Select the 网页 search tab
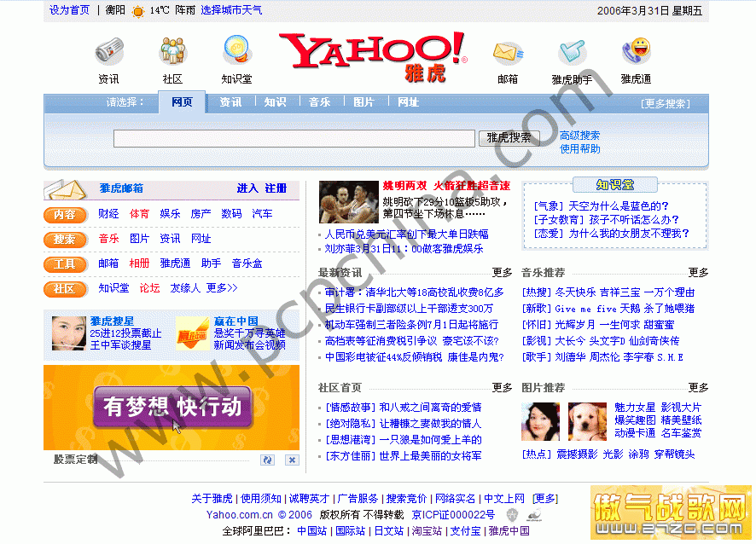 [x=183, y=102]
